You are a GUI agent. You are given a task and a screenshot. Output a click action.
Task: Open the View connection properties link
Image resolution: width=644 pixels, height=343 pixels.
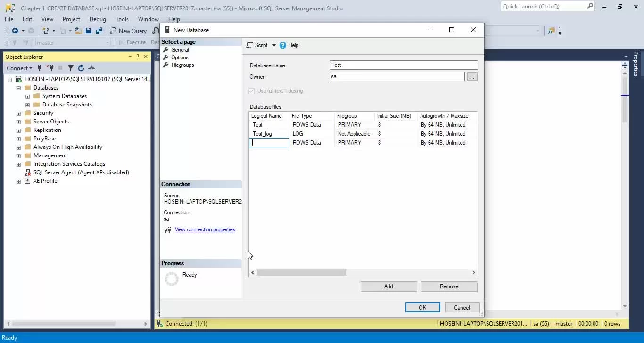click(205, 229)
